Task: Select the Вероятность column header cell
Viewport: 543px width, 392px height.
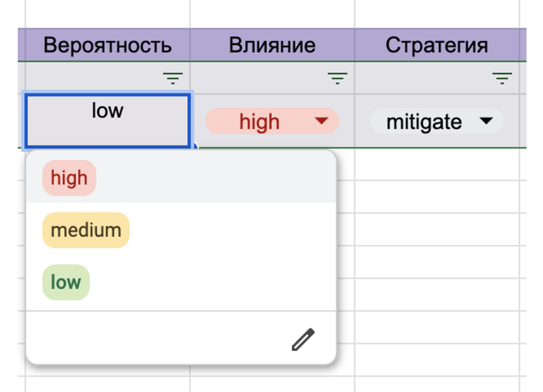Action: (107, 46)
